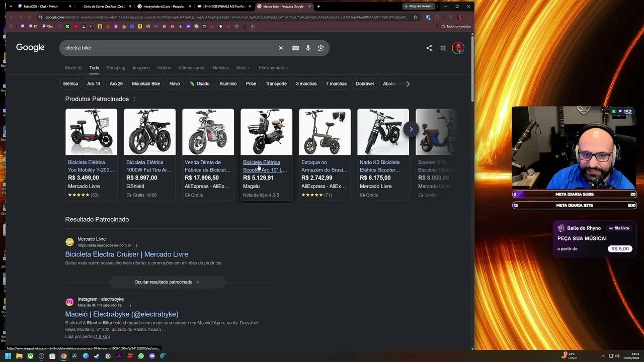Viewport: 644px width, 362px height.
Task: Open the Windows Start menu
Action: [8, 356]
